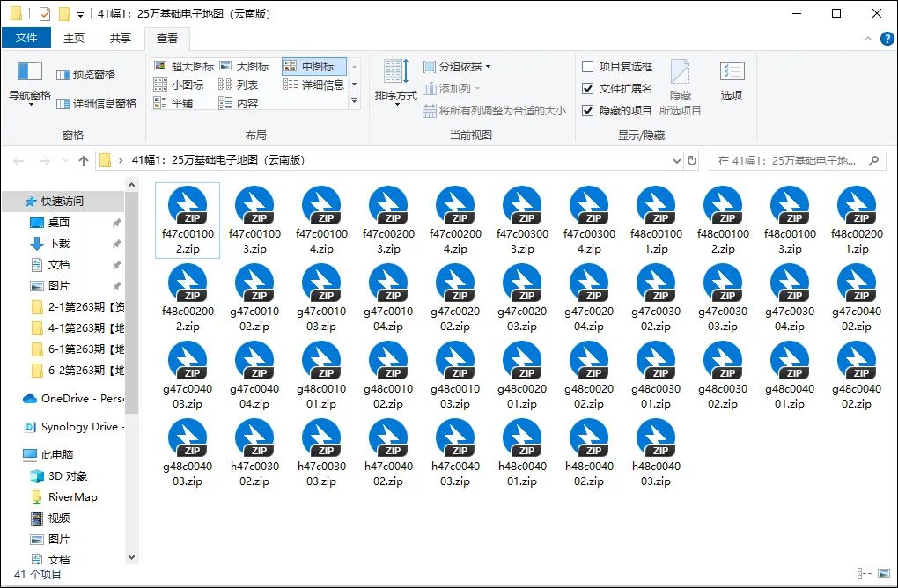The height and width of the screenshot is (588, 898).
Task: Open 快速访问 in navigation pane
Action: click(62, 201)
